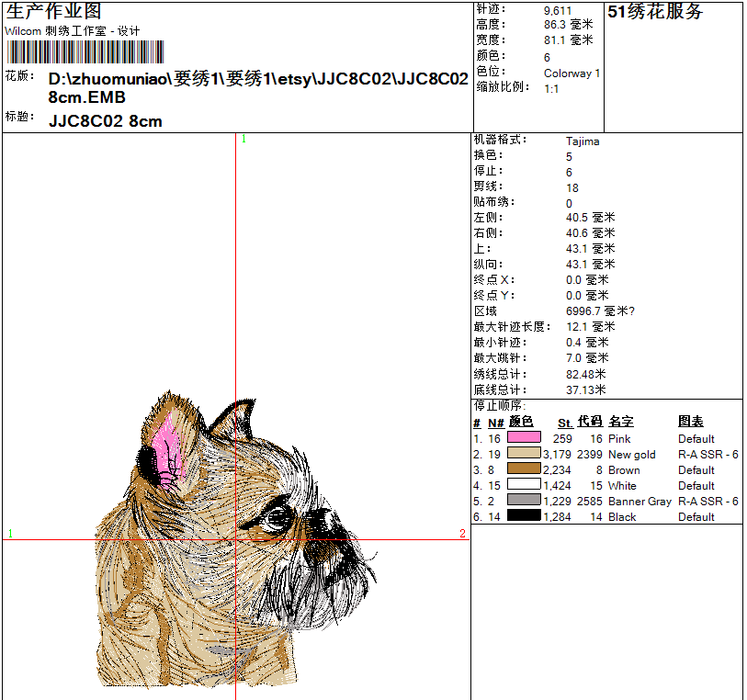Screen dimensions: 747x700
Task: Select the New gold color swatch
Action: point(524,454)
